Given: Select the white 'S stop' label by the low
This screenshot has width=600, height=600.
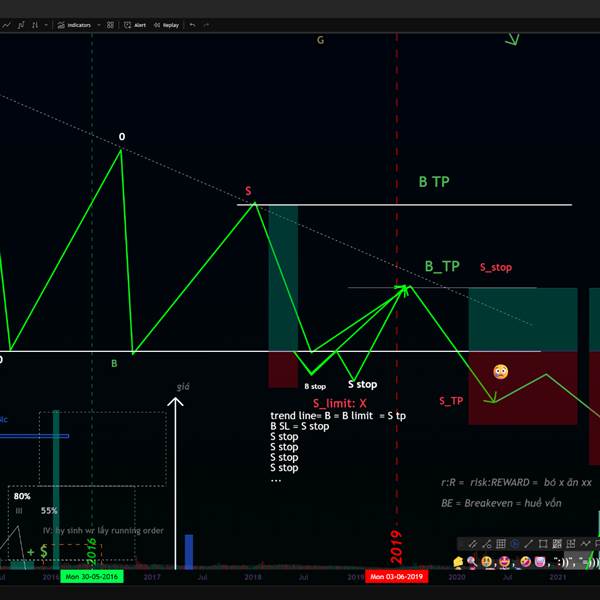Looking at the screenshot, I should point(362,384).
